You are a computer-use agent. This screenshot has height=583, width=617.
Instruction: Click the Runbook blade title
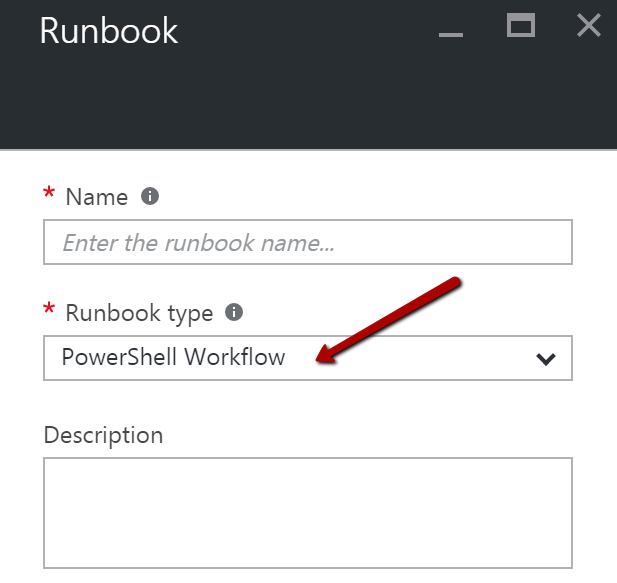point(108,31)
